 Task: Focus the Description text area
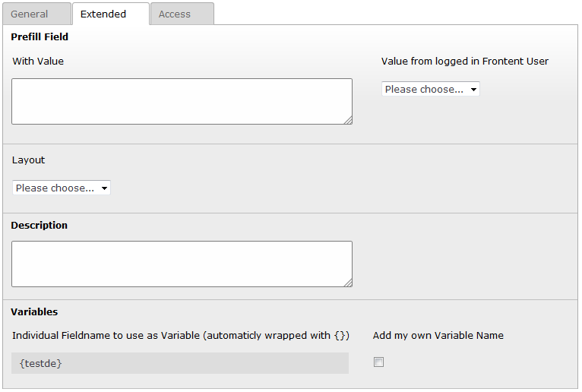point(182,264)
